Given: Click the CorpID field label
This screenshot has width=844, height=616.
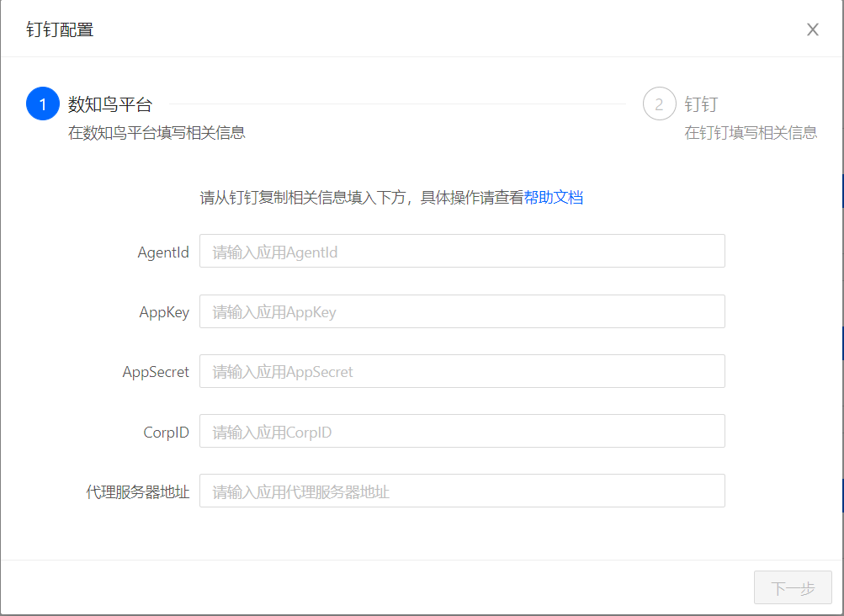Looking at the screenshot, I should pos(166,433).
